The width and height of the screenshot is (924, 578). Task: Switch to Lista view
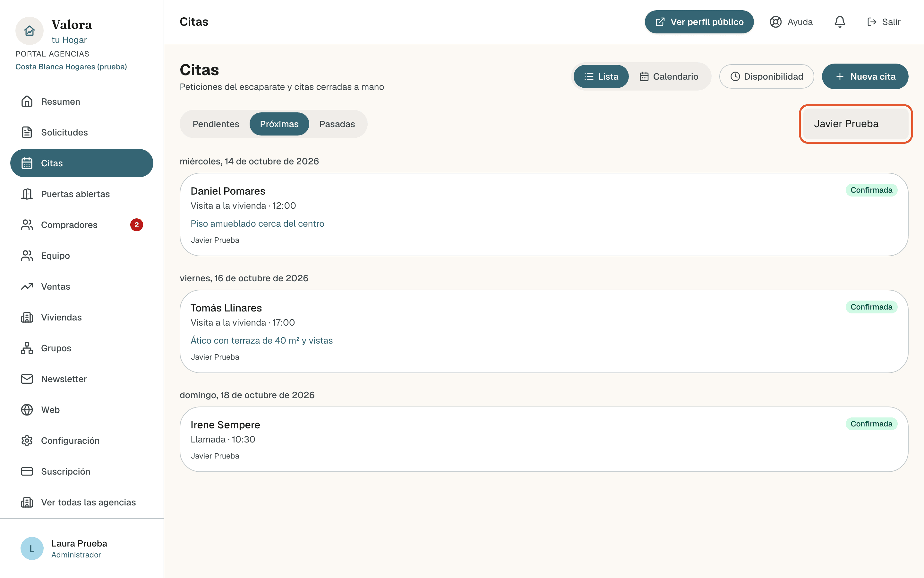click(601, 76)
